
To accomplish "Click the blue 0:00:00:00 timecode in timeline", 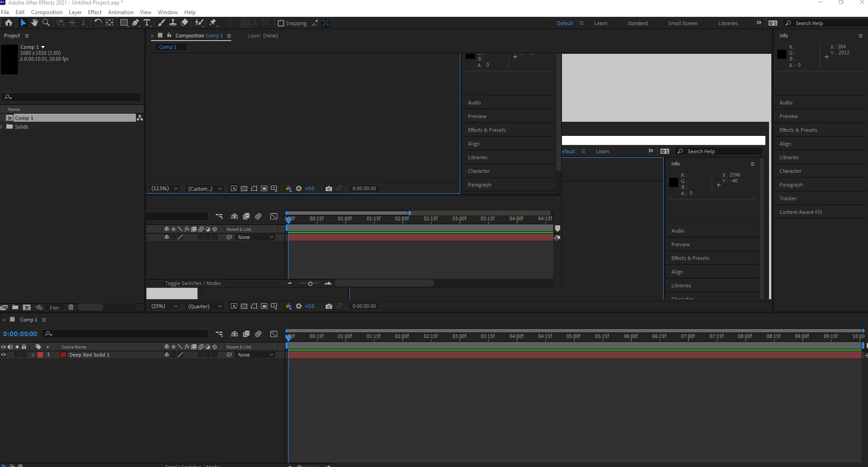I will 20,334.
